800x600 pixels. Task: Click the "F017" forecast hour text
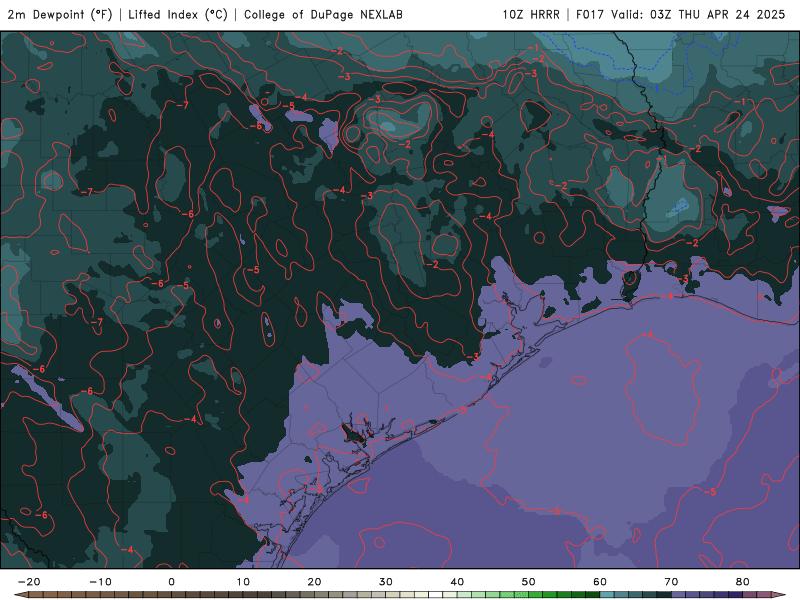pos(591,15)
